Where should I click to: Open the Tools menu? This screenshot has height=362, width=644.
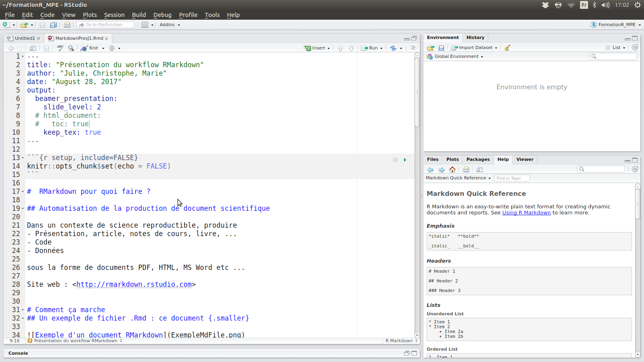tap(212, 15)
